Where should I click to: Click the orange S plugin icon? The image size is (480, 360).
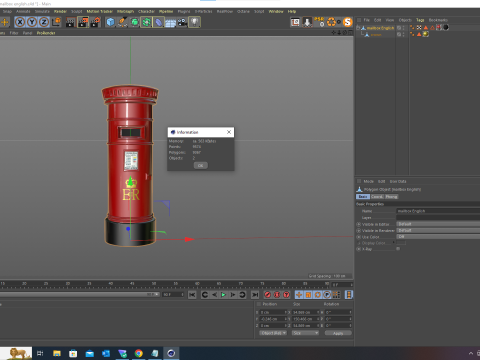348,22
